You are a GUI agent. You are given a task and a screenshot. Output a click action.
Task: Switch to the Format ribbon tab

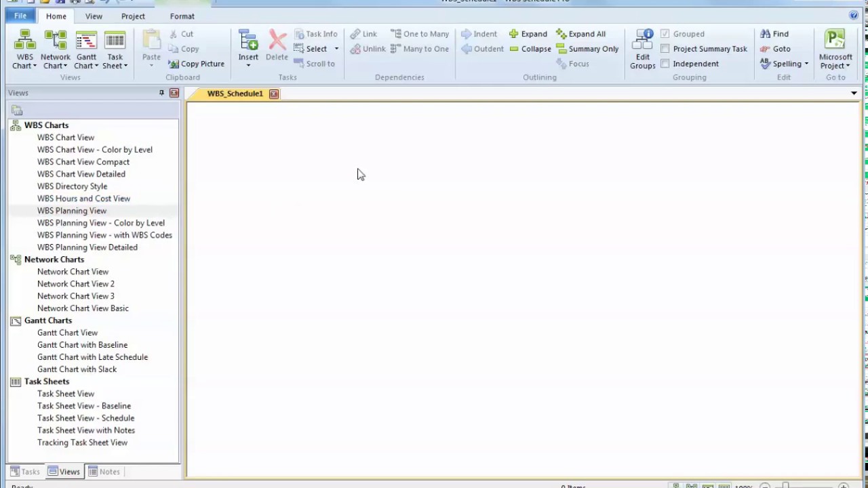click(182, 16)
